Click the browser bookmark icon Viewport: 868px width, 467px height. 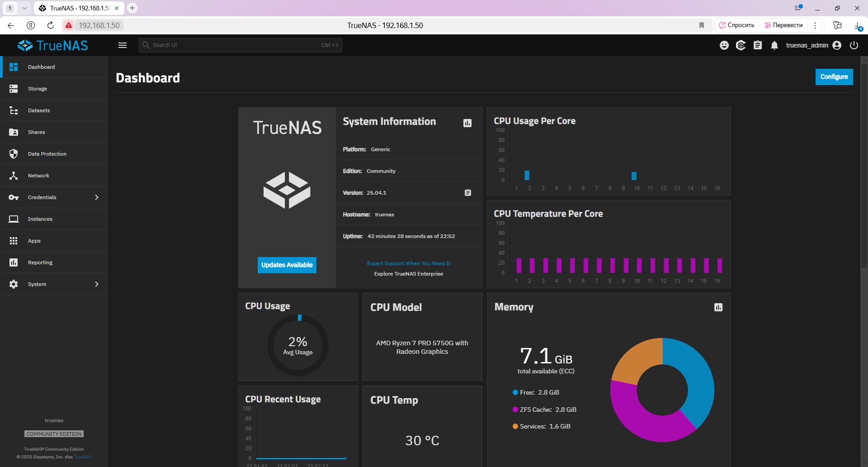click(x=702, y=25)
